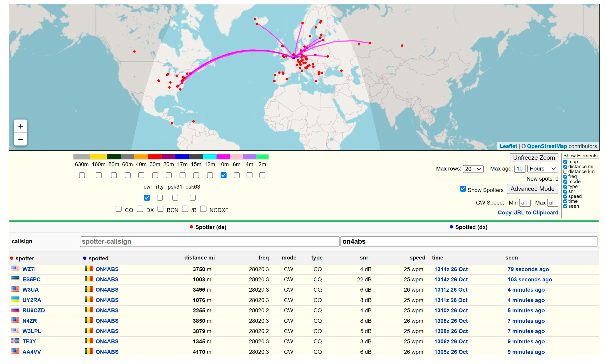Click the Iceland flag next to TF3Y
Image resolution: width=606 pixels, height=364 pixels.
coord(15,341)
